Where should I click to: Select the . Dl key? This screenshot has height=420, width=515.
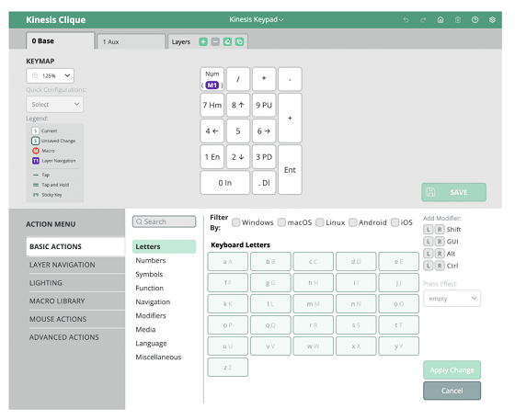[264, 183]
